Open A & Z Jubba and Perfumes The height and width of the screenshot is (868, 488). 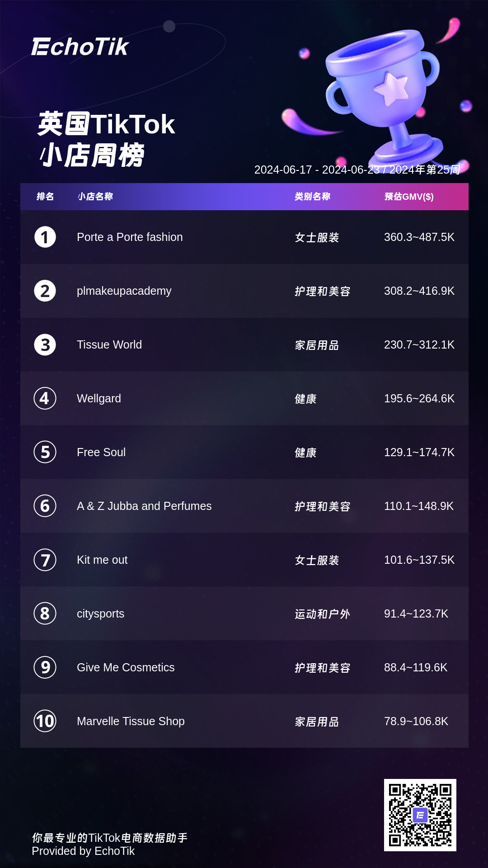(144, 506)
